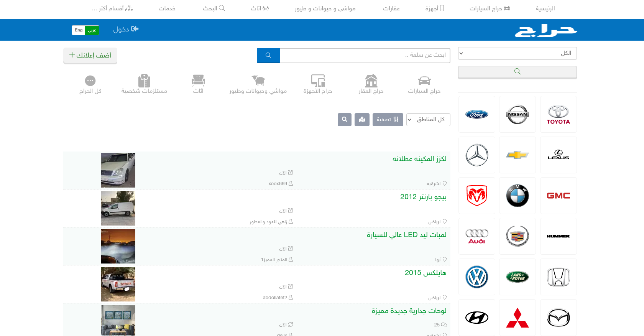Viewport: 644px width, 336px height.
Task: Choose the Chevrolet brand logo
Action: click(x=517, y=155)
